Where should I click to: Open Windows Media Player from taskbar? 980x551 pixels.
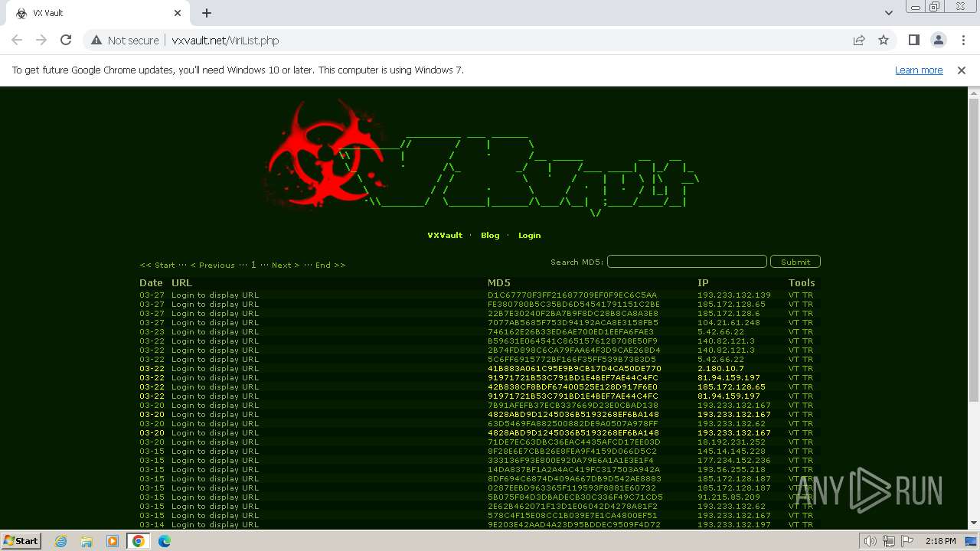click(x=113, y=541)
